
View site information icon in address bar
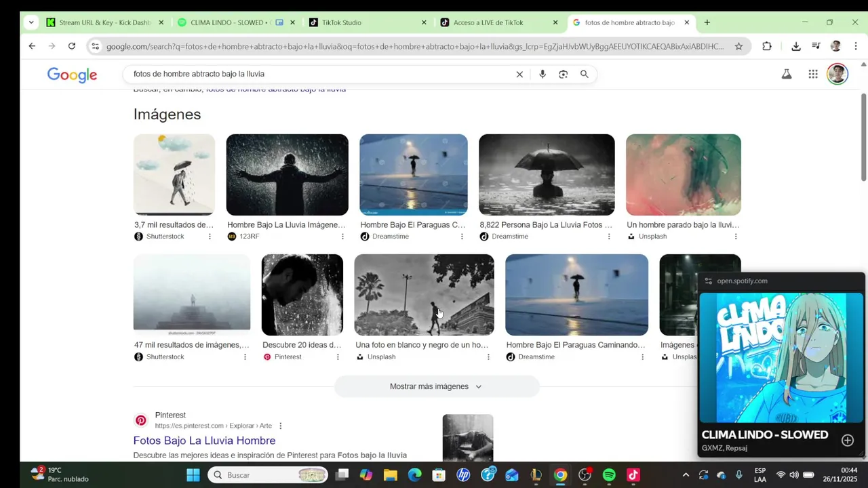(x=95, y=46)
